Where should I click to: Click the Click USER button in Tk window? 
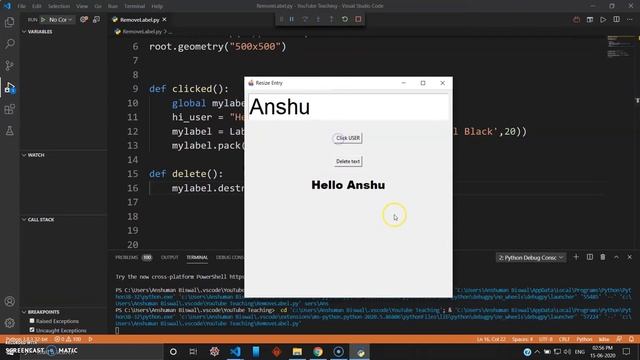pos(348,138)
